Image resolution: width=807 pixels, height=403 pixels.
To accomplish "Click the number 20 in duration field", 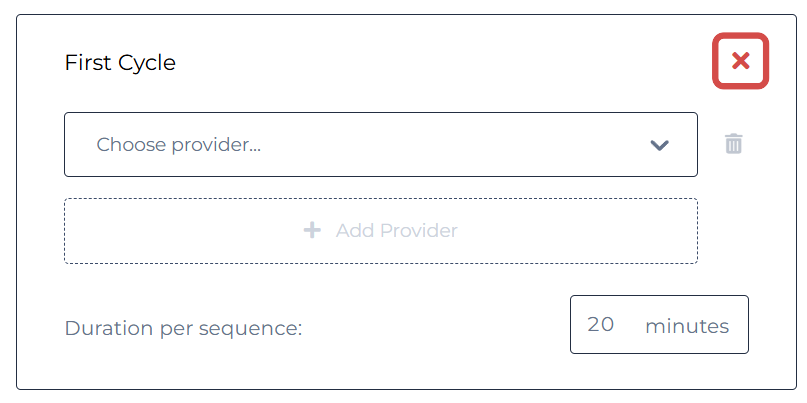I will coord(601,324).
